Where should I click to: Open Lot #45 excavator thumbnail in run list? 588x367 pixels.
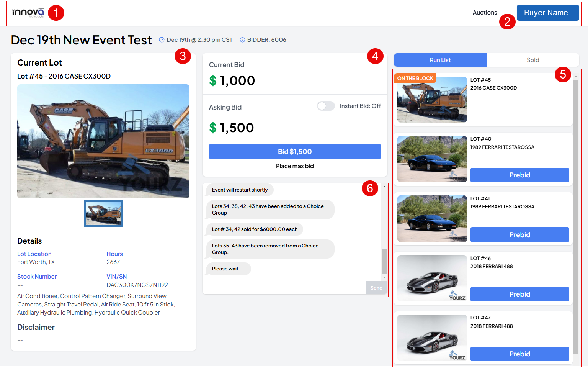[x=432, y=100]
